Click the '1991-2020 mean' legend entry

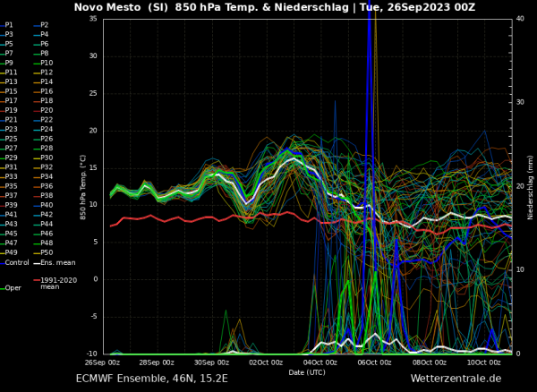pyautogui.click(x=55, y=284)
